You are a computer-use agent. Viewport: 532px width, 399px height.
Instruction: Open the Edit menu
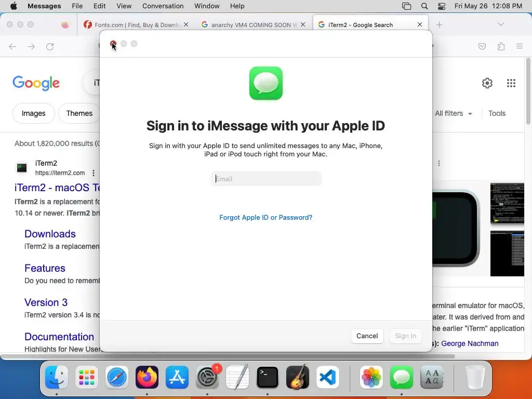tap(99, 6)
